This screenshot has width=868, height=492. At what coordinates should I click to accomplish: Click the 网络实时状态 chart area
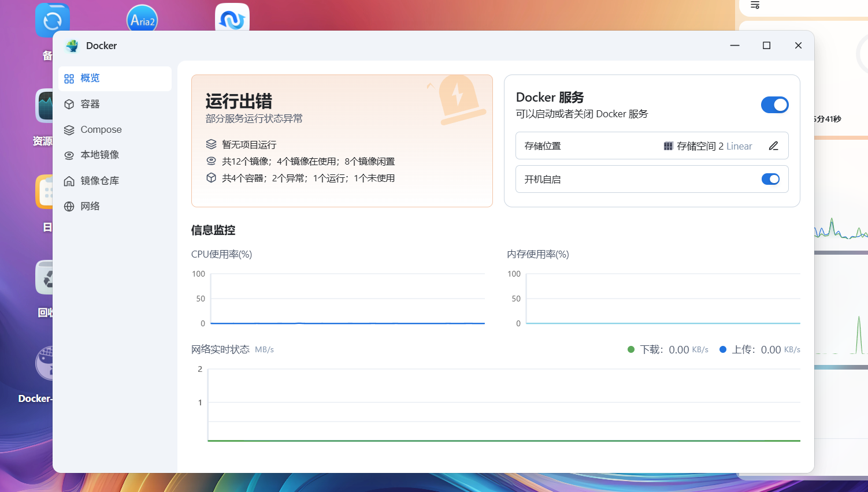(x=504, y=405)
